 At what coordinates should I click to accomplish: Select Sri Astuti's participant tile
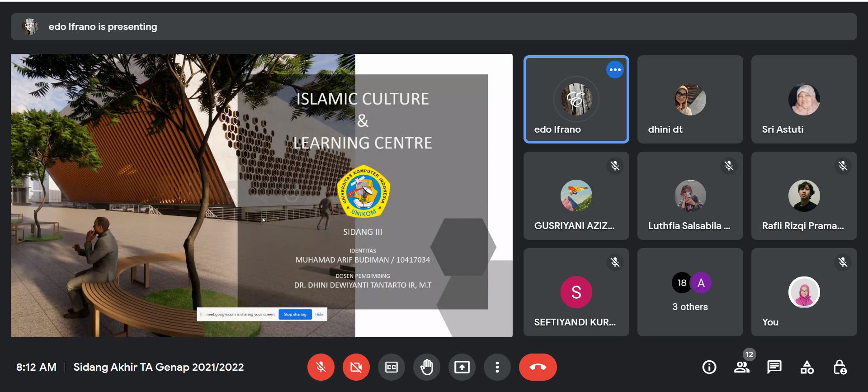click(x=804, y=99)
